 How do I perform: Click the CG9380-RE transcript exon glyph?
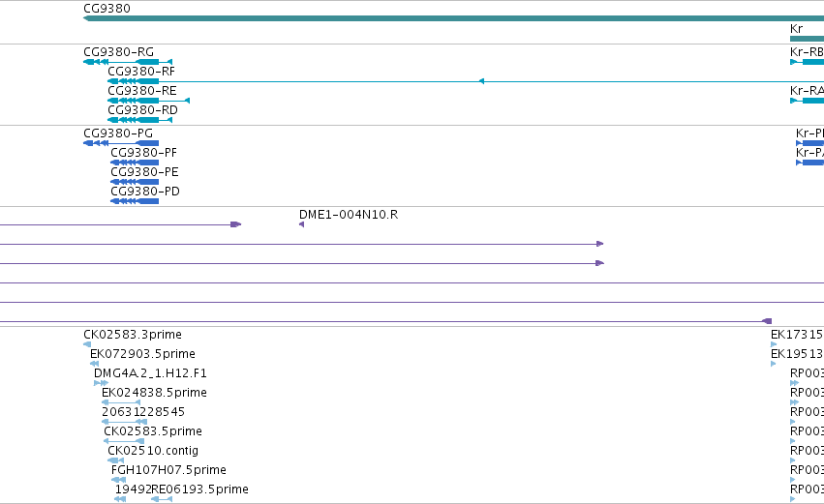click(148, 101)
